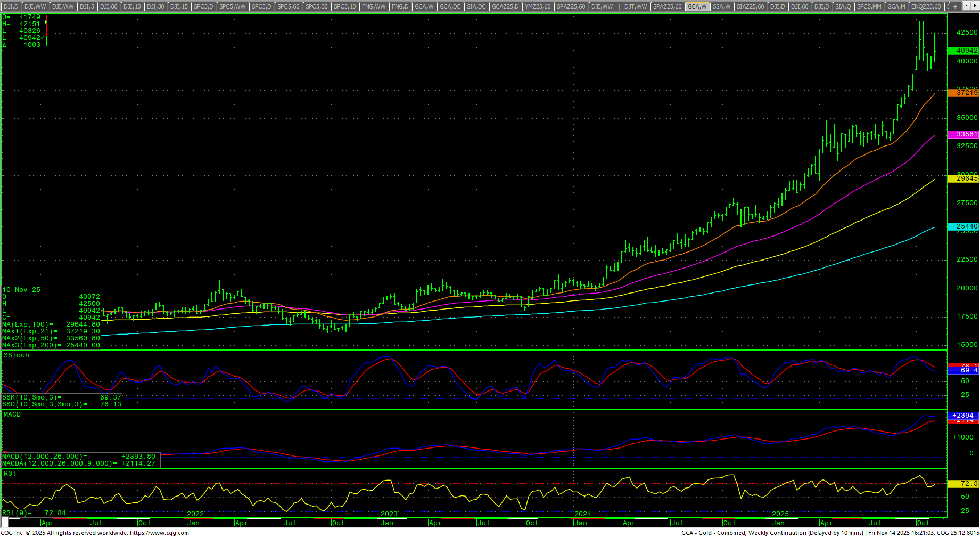Select the orange 37219 moving average tag

(963, 93)
